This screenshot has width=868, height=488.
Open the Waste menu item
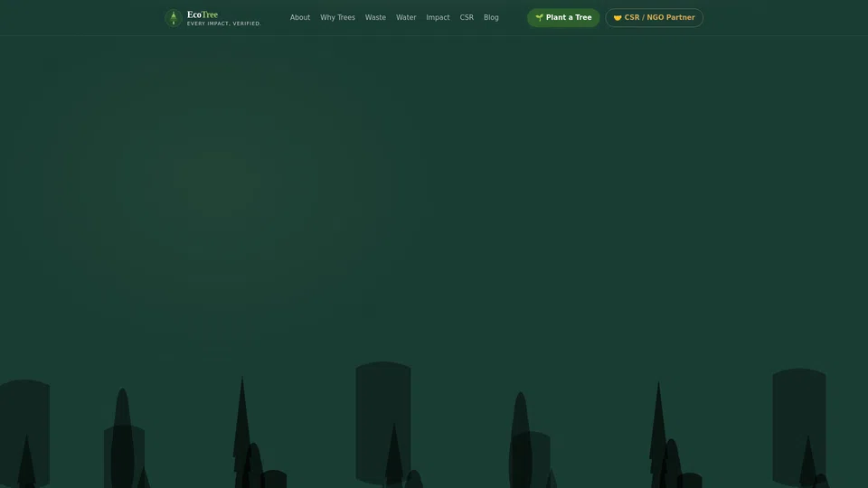(375, 18)
